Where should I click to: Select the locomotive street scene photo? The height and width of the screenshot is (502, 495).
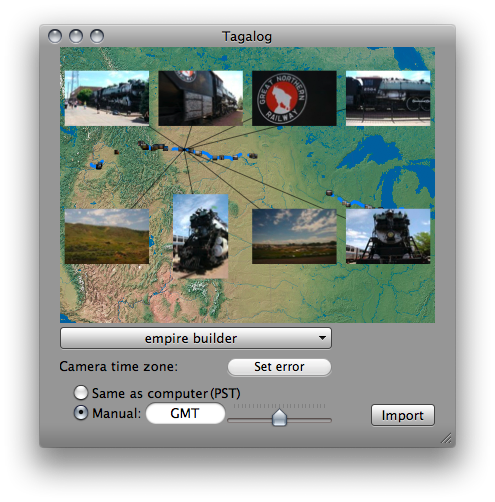pyautogui.click(x=107, y=98)
